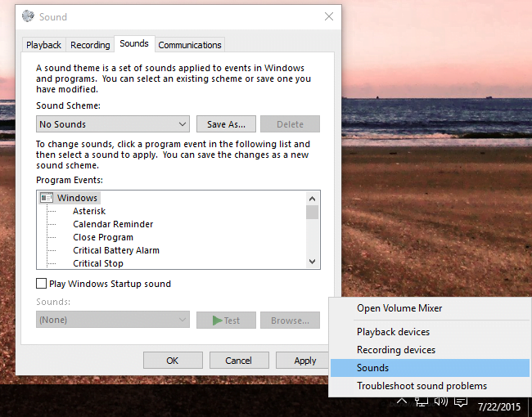Select the Asterisk program event
This screenshot has width=532, height=417.
pyautogui.click(x=89, y=211)
